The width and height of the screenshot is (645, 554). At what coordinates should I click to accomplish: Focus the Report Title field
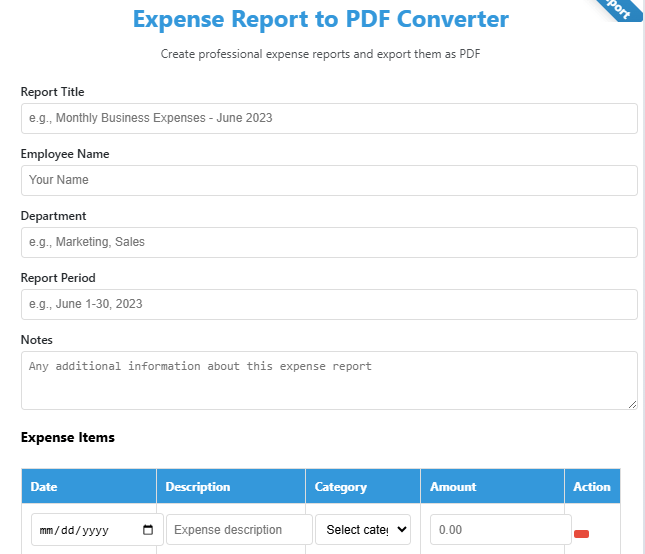click(329, 118)
